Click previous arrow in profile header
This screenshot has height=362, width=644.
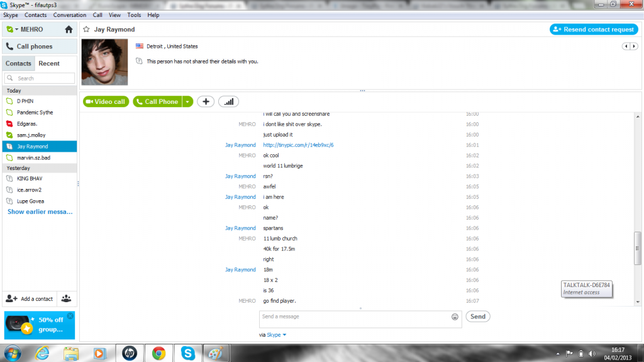pyautogui.click(x=626, y=47)
